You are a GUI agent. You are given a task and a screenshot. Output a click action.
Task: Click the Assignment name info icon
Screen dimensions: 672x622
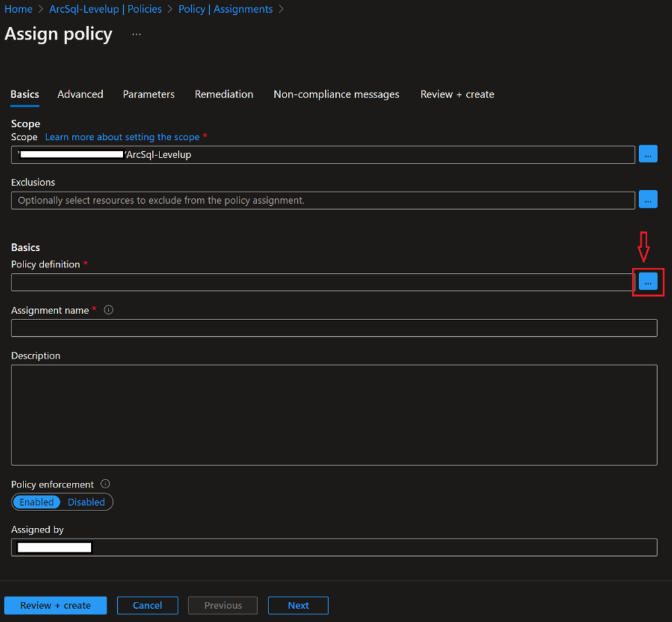point(108,310)
